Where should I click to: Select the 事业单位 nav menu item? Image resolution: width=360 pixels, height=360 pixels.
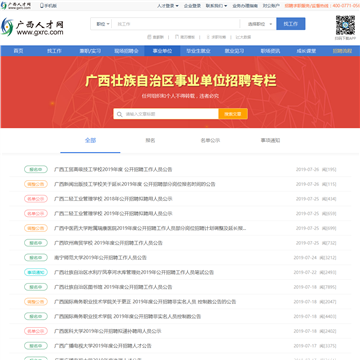coord(162,51)
